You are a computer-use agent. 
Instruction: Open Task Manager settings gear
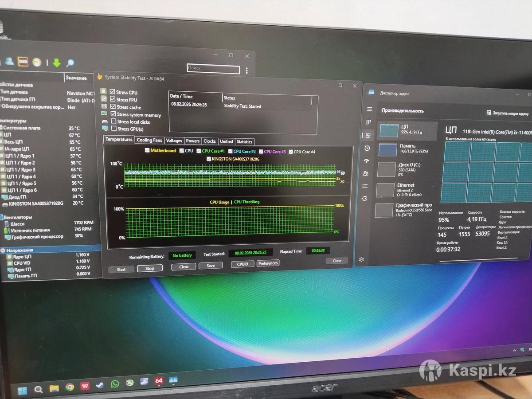[x=362, y=259]
